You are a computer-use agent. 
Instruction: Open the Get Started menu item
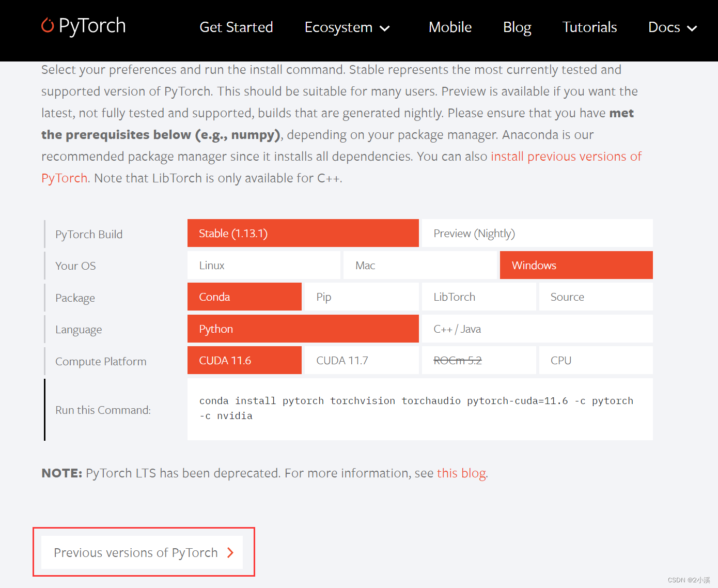click(x=236, y=27)
